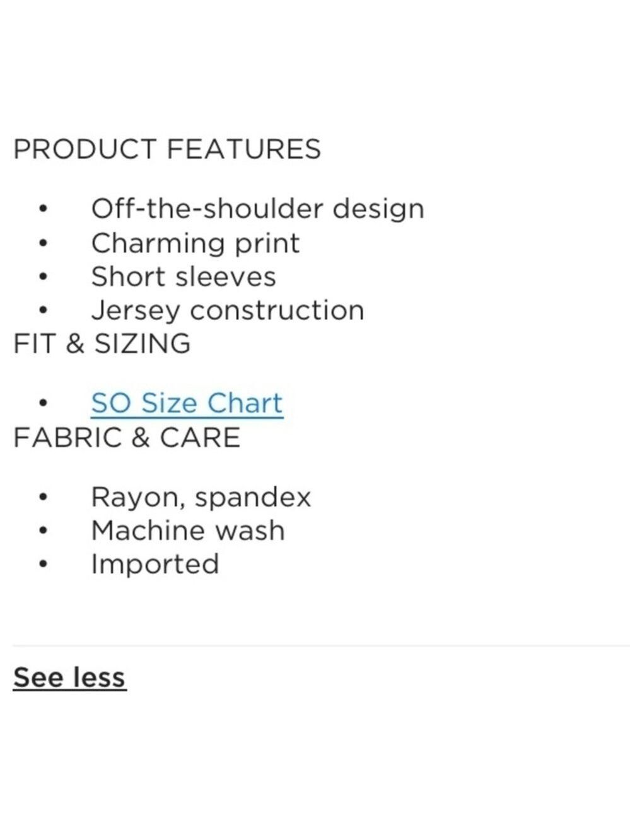Select the FABRIC & CARE heading
This screenshot has width=630, height=840.
tap(127, 437)
